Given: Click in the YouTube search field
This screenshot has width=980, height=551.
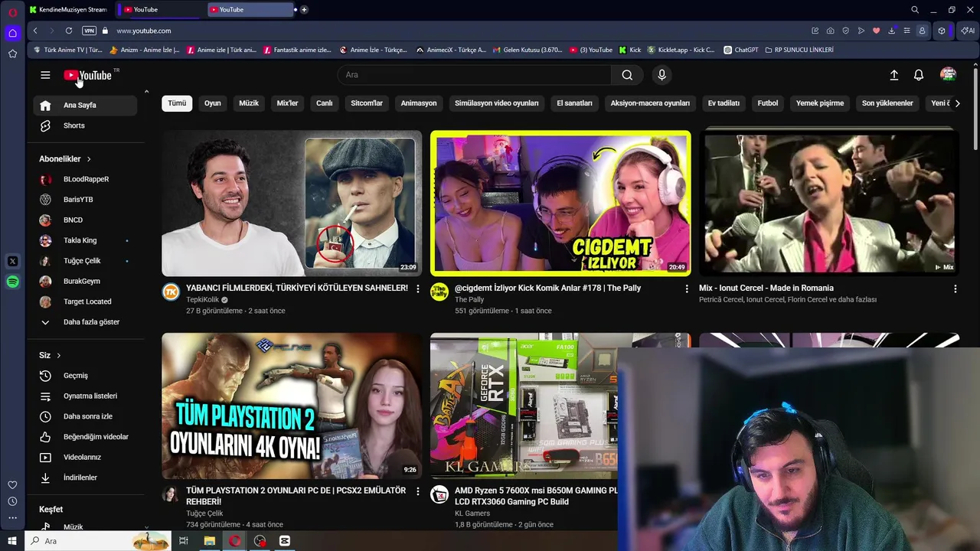Looking at the screenshot, I should point(475,75).
